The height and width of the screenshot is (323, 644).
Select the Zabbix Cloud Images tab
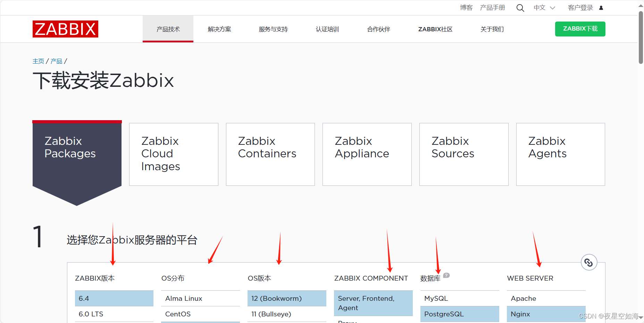click(x=174, y=154)
